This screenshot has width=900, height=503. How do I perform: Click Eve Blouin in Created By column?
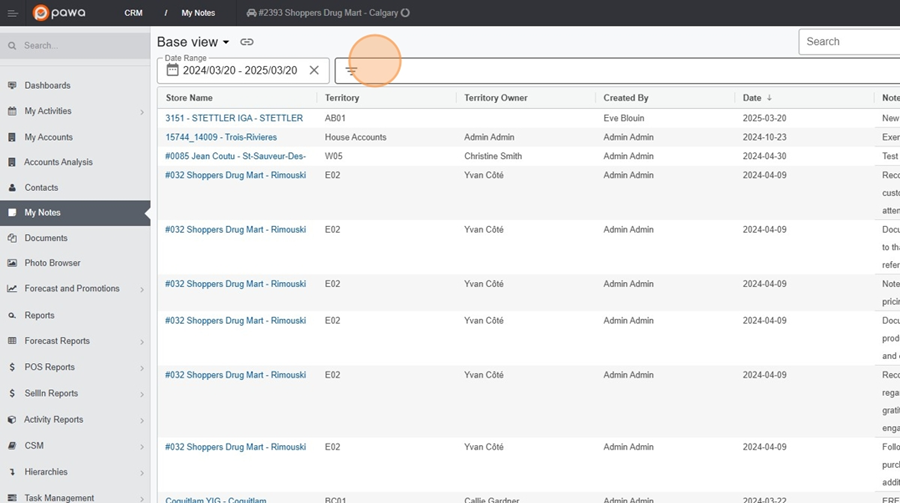623,118
